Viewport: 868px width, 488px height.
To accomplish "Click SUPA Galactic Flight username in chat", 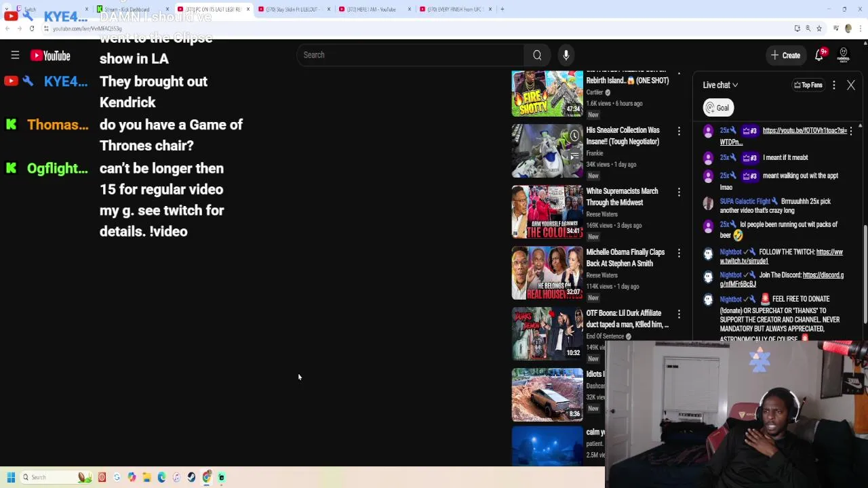I will [x=745, y=201].
